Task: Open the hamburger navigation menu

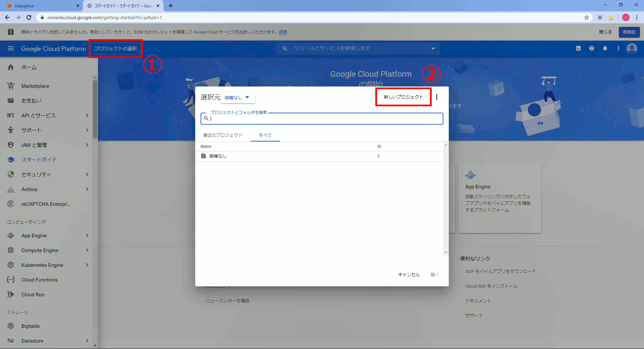Action: pyautogui.click(x=11, y=49)
